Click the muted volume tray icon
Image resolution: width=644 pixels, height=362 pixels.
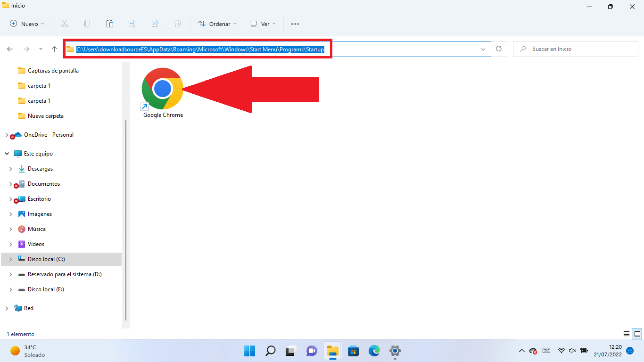(x=572, y=351)
